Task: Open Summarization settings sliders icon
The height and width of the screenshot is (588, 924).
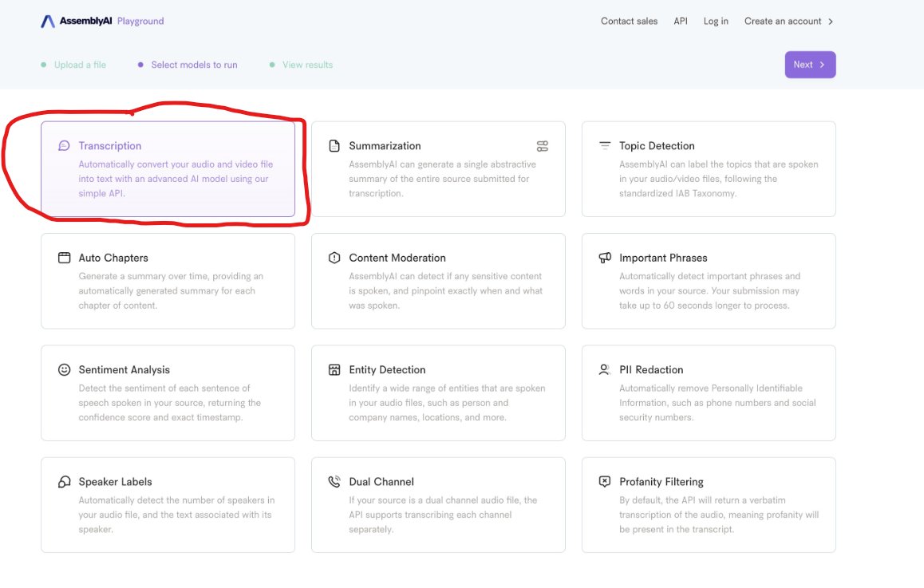Action: coord(542,146)
